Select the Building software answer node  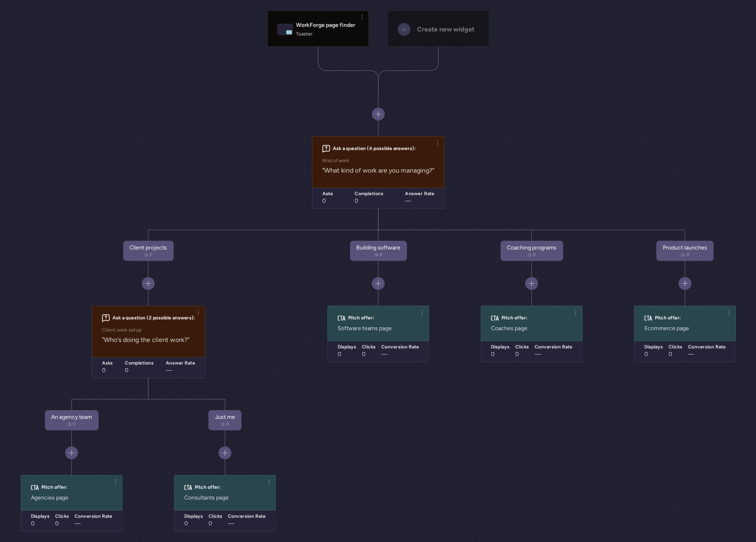coord(378,251)
